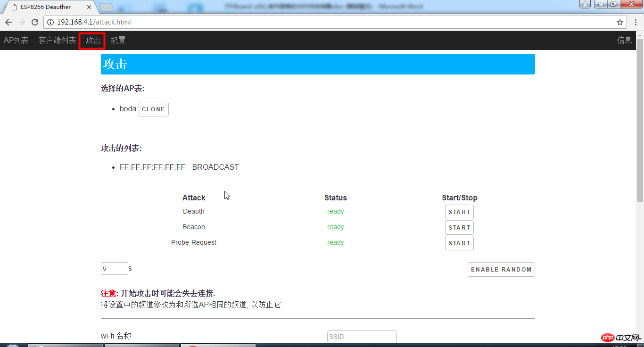Click the ready status for Beacon
The width and height of the screenshot is (644, 347).
tap(336, 227)
